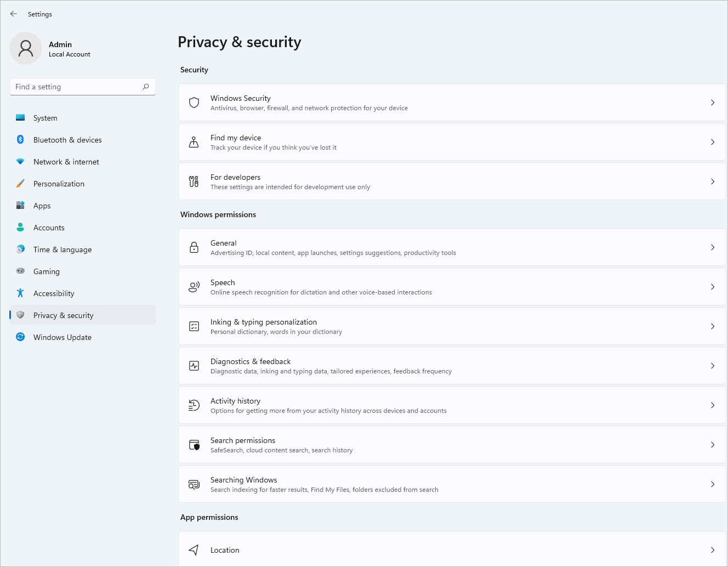
Task: Select Network & internet in sidebar
Action: 83,162
